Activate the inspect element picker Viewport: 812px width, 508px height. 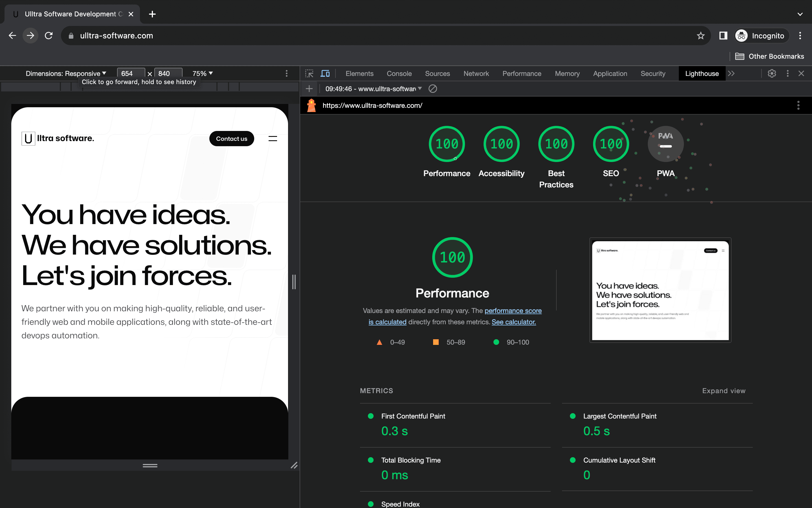click(x=309, y=74)
